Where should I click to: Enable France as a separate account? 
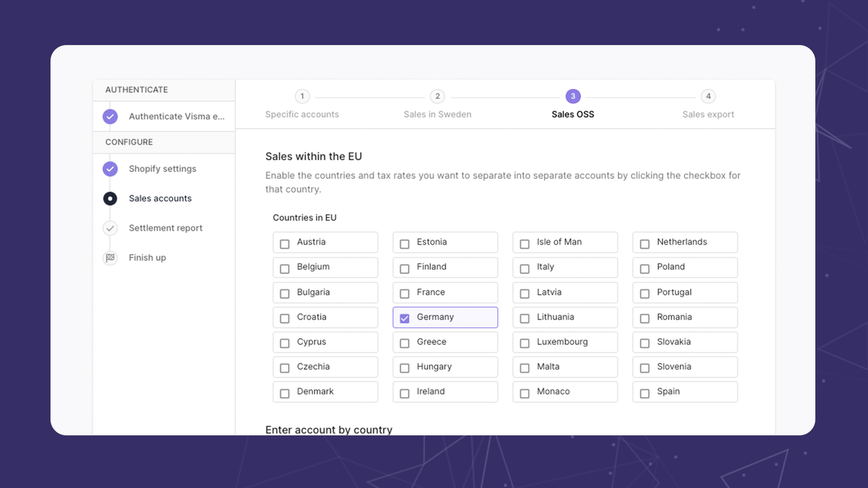pos(404,292)
